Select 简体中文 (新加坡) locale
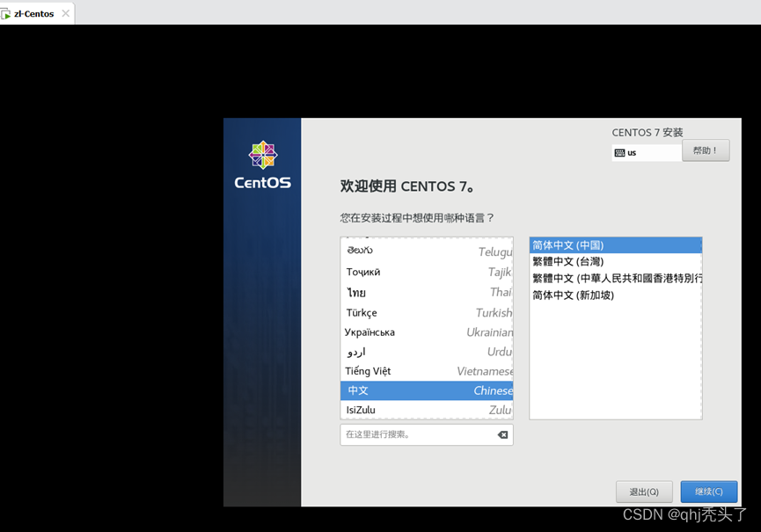761x532 pixels. pos(616,295)
